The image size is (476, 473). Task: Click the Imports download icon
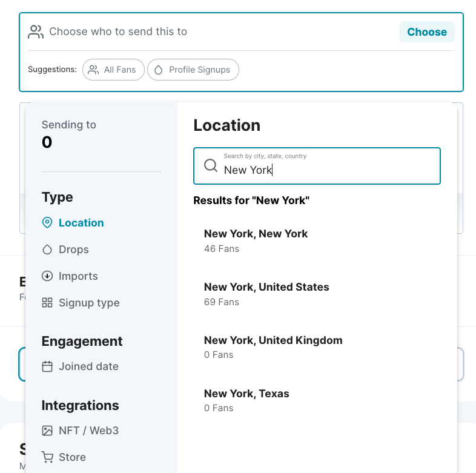(47, 276)
